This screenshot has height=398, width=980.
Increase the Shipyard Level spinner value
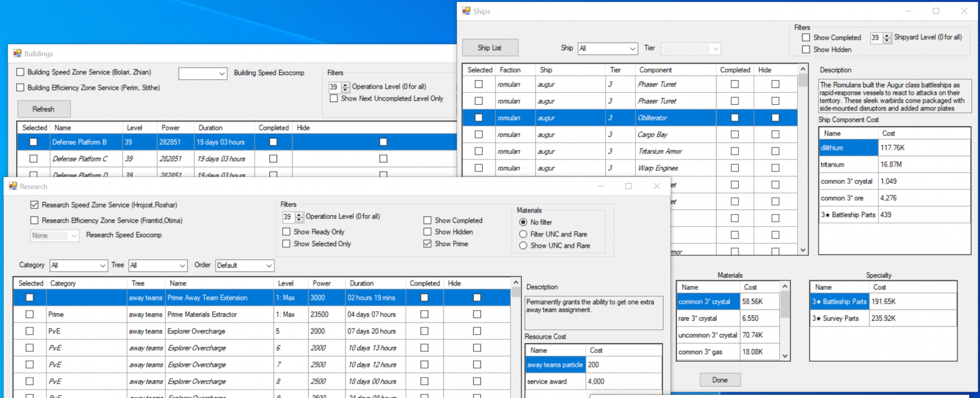[887, 35]
